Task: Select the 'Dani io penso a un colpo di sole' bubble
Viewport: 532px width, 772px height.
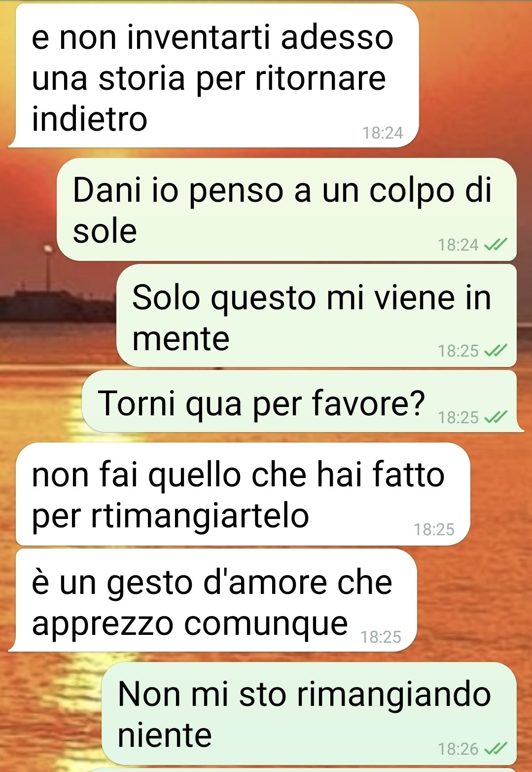Action: tap(286, 210)
